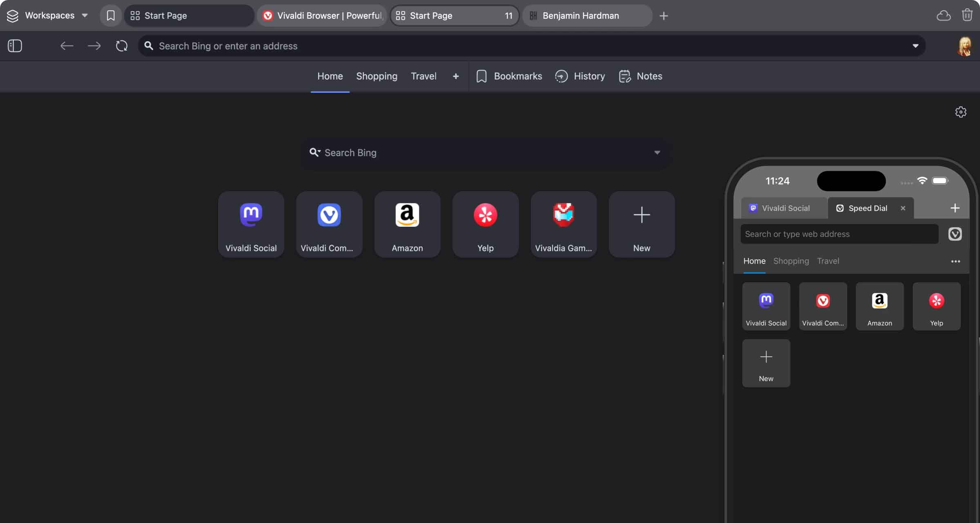This screenshot has width=980, height=523.
Task: Toggle the side panel icon
Action: 15,46
